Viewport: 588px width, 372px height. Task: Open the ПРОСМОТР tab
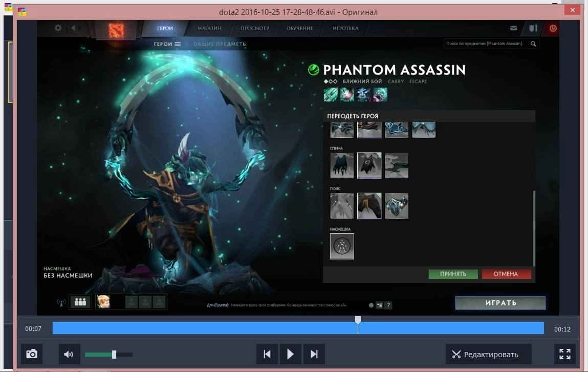pos(255,28)
